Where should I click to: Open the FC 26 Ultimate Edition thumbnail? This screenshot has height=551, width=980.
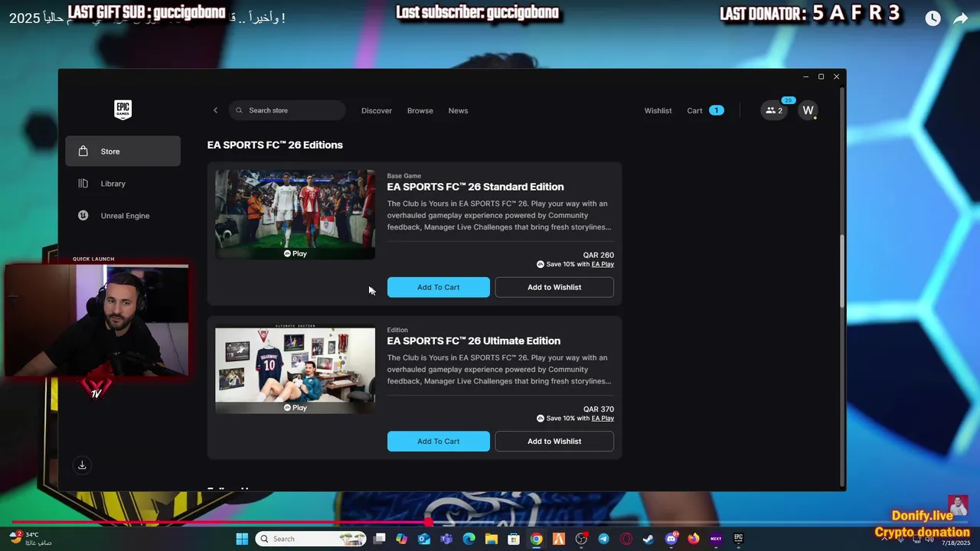(295, 370)
